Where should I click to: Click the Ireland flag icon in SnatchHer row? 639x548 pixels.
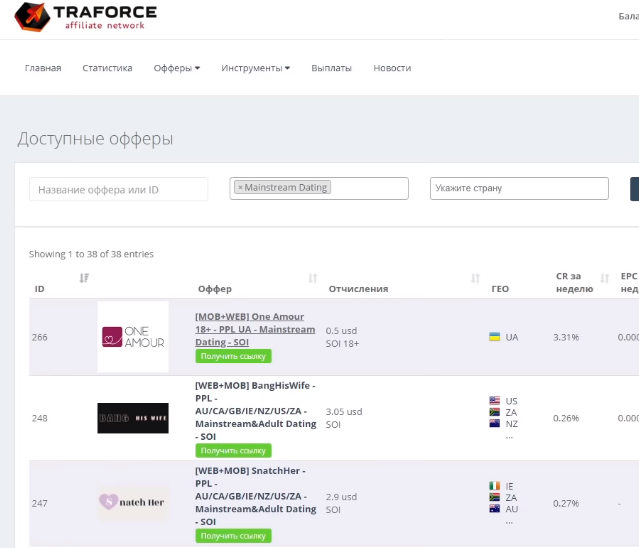click(x=494, y=486)
